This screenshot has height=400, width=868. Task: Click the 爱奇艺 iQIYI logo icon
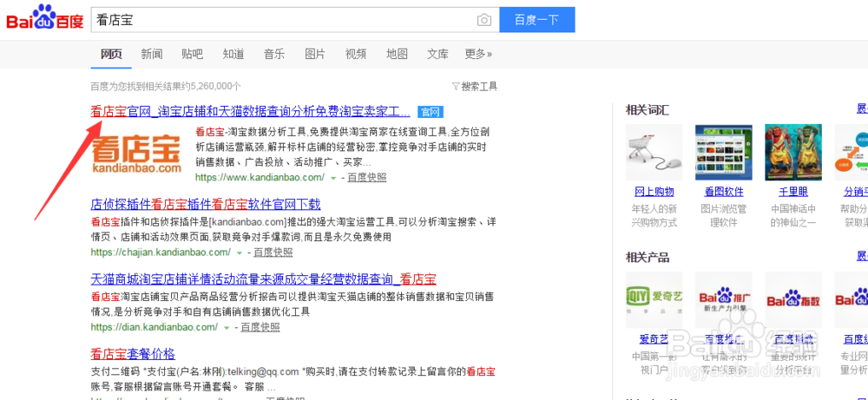click(654, 299)
